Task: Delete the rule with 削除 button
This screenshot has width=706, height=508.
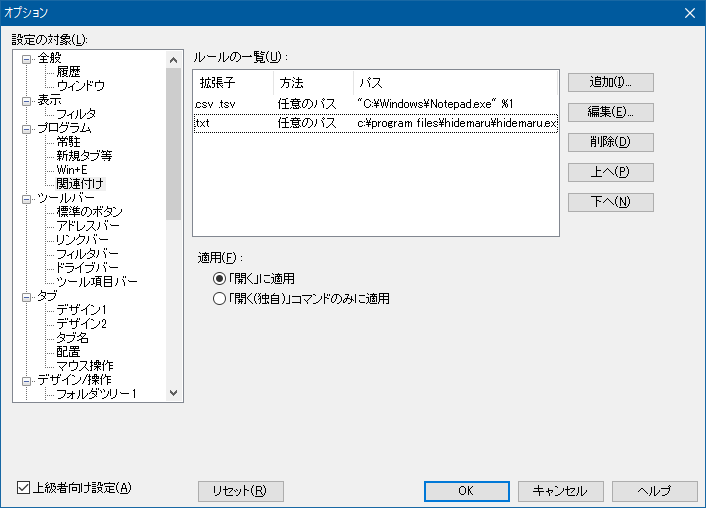Action: [x=610, y=142]
